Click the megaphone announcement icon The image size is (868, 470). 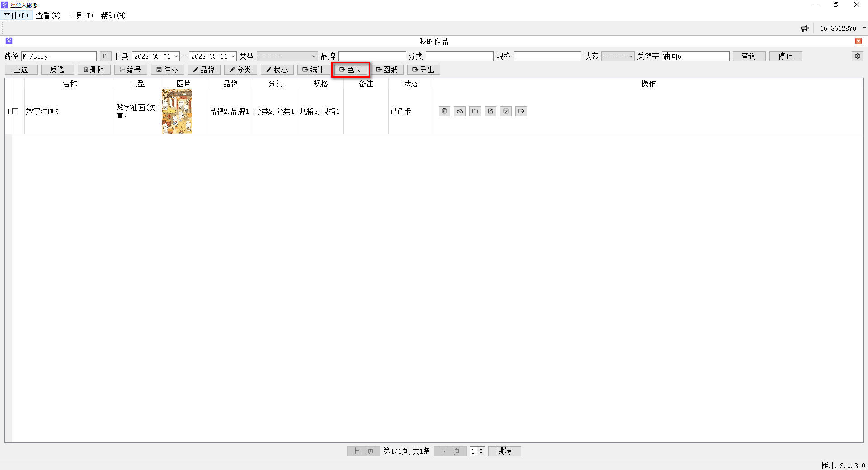pos(805,28)
